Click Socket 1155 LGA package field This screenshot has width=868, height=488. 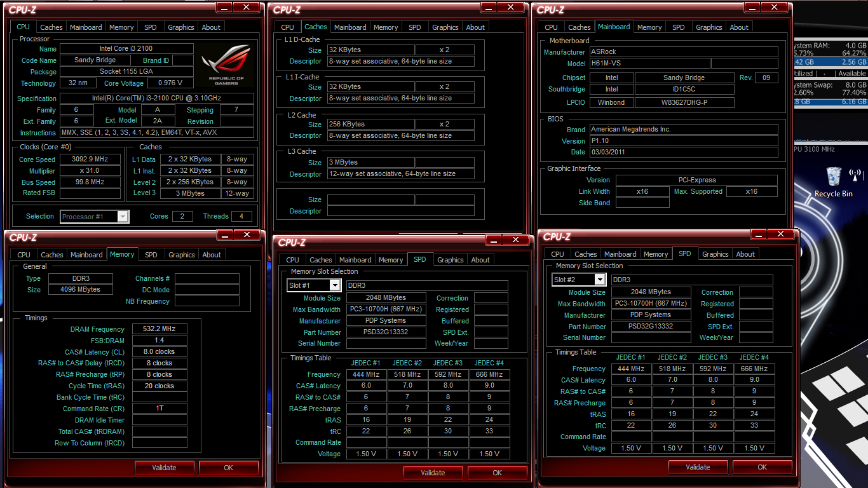126,72
